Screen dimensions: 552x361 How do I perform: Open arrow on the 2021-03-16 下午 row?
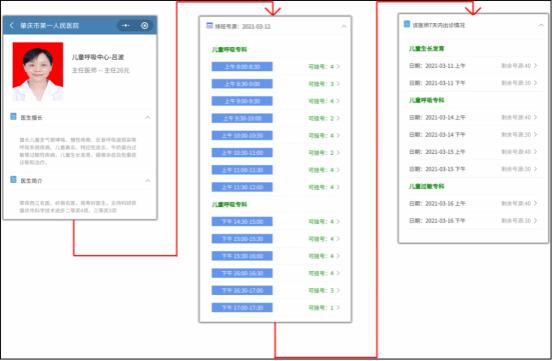pos(535,220)
